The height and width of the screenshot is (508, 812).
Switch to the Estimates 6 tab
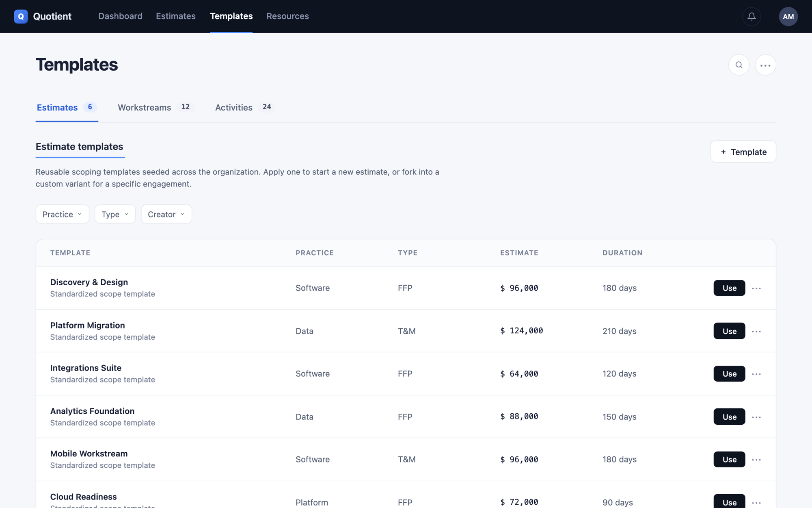coord(67,108)
